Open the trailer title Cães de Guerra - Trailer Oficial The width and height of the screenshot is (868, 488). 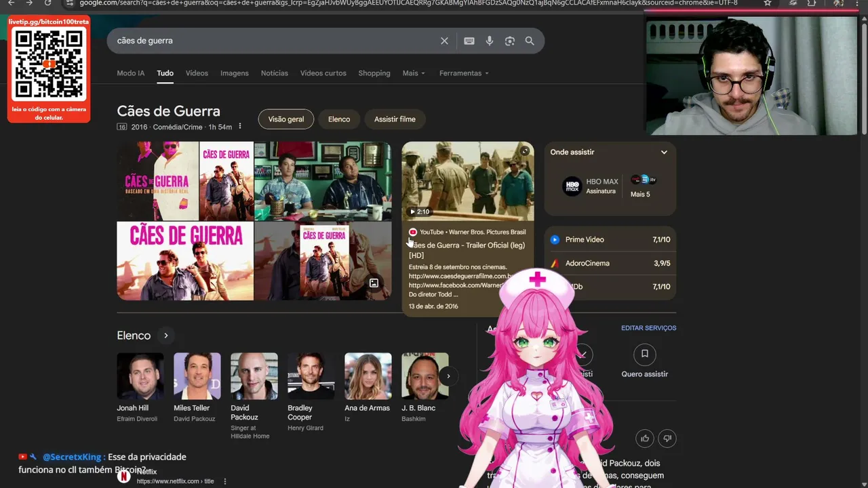pos(467,250)
